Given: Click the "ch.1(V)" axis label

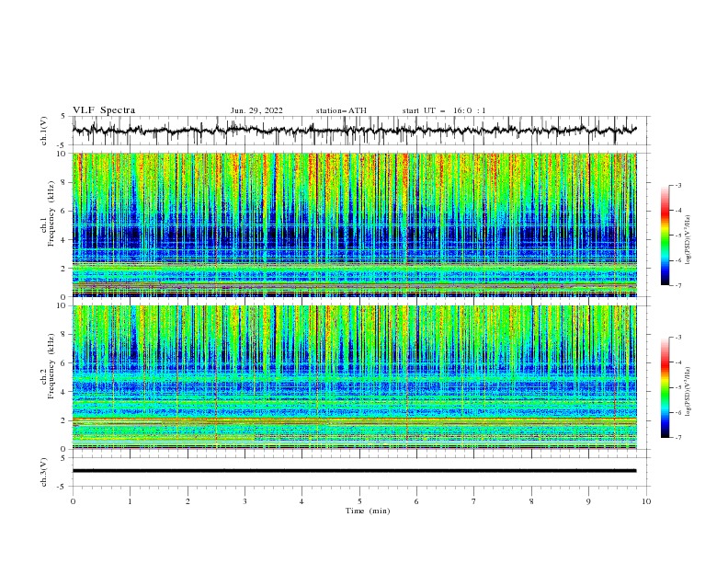Looking at the screenshot, I should click(43, 131).
